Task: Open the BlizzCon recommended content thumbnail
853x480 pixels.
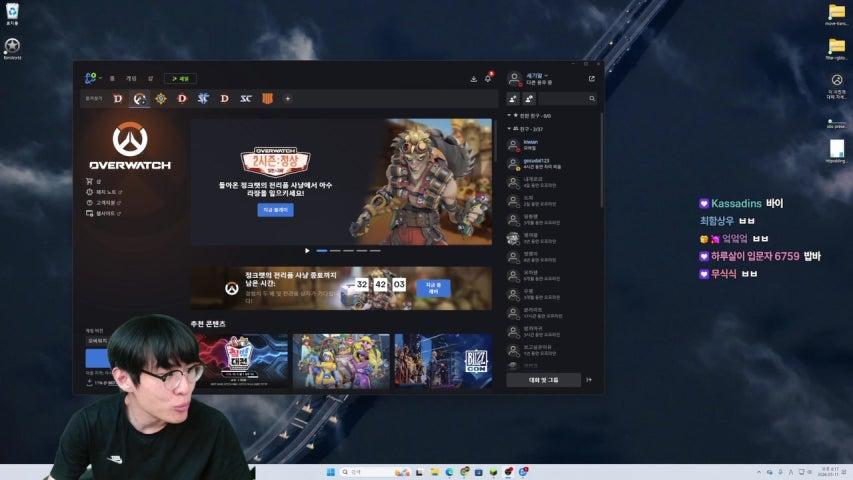Action: [x=443, y=360]
